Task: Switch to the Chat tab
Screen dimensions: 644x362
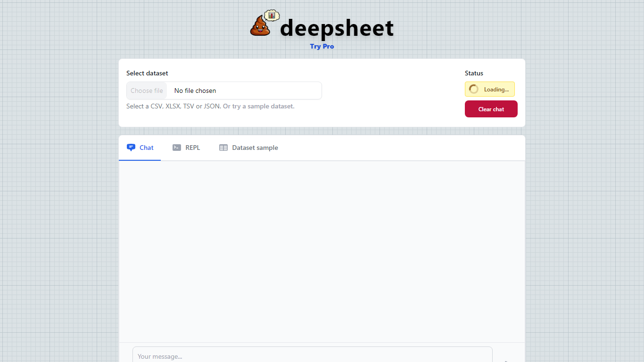Action: (x=140, y=148)
